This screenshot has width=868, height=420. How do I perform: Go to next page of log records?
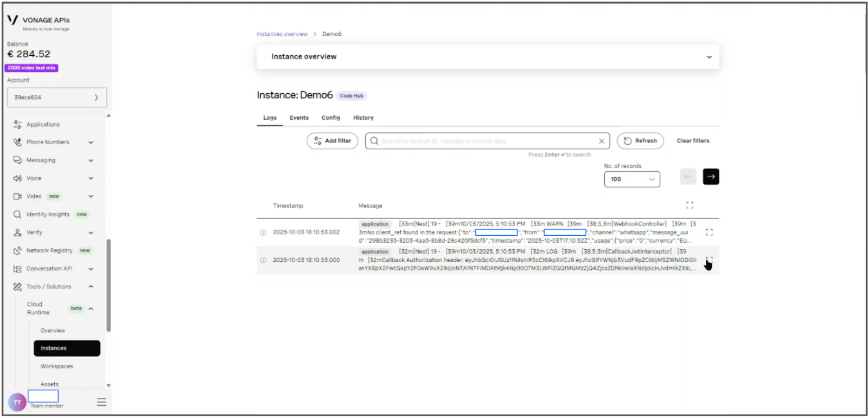pyautogui.click(x=711, y=177)
